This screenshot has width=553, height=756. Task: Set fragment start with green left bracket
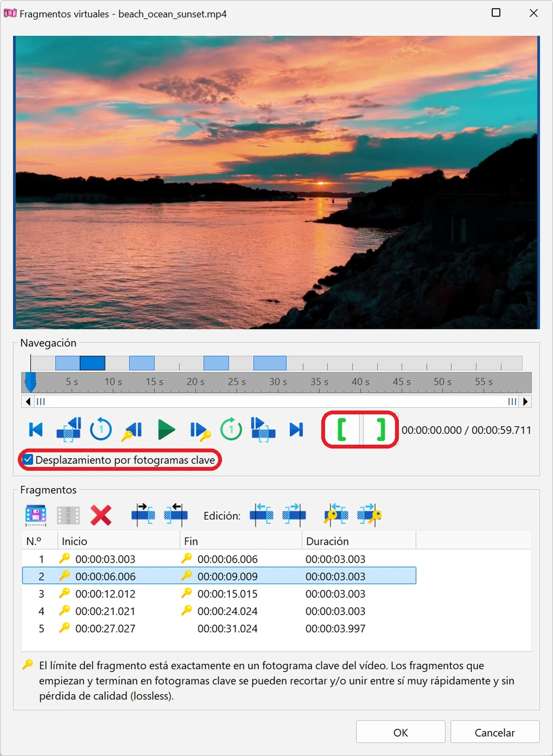pyautogui.click(x=342, y=429)
